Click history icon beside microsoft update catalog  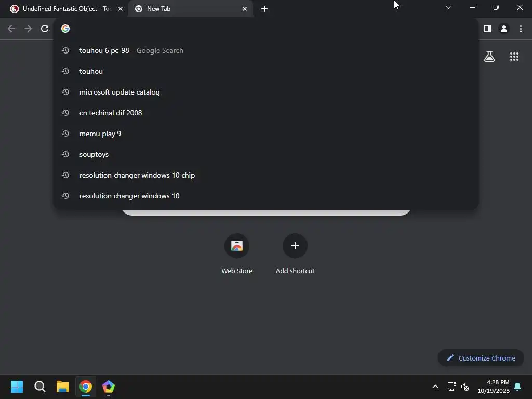coord(65,92)
